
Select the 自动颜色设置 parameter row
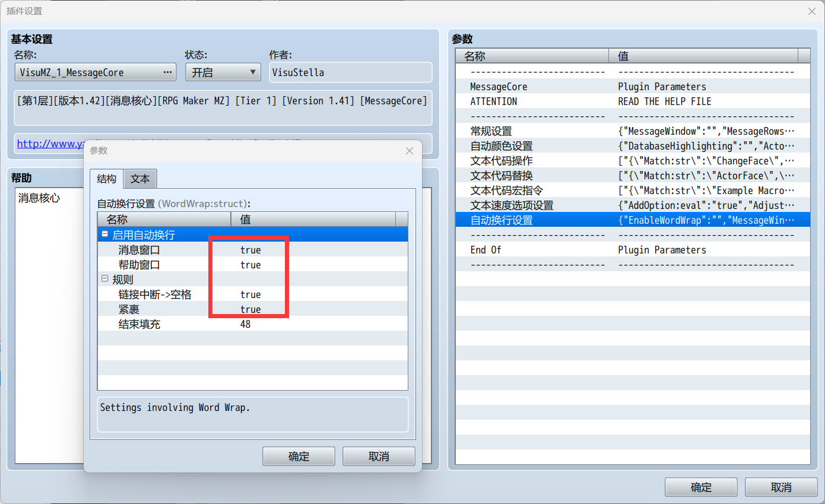(633, 146)
